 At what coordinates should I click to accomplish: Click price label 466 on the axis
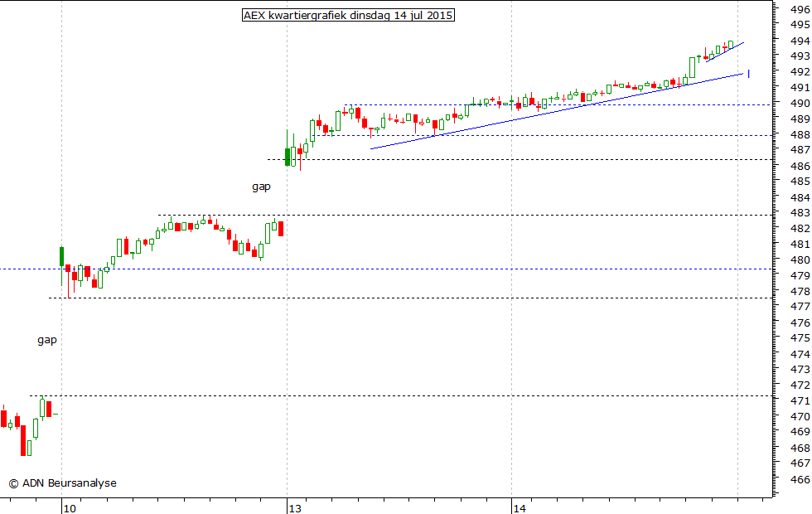point(800,479)
